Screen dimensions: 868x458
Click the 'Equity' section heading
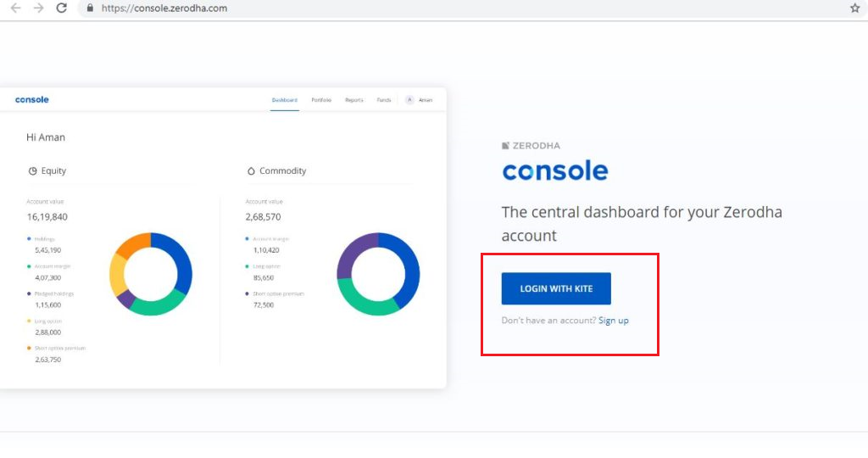[x=53, y=171]
